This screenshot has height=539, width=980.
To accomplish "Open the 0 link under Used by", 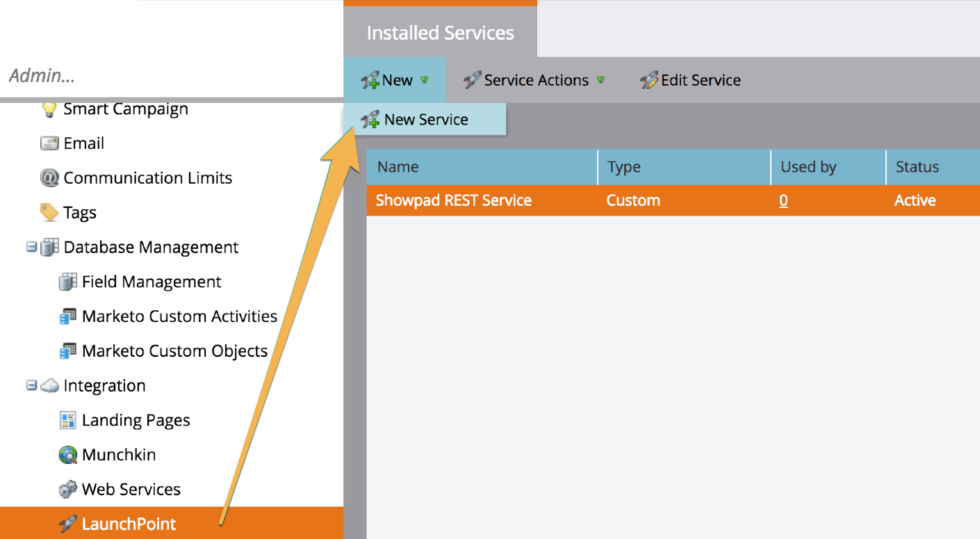I will click(783, 200).
